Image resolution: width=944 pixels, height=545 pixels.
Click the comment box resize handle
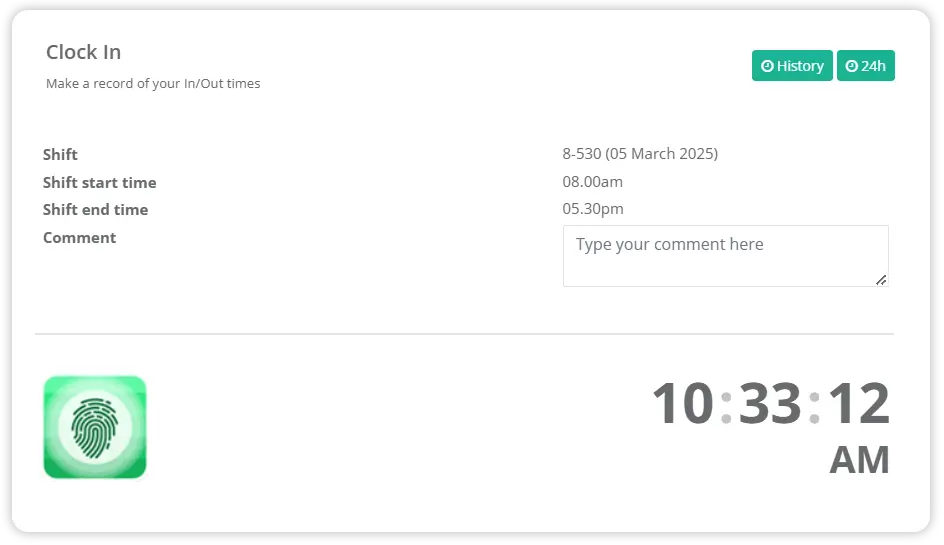tap(881, 280)
